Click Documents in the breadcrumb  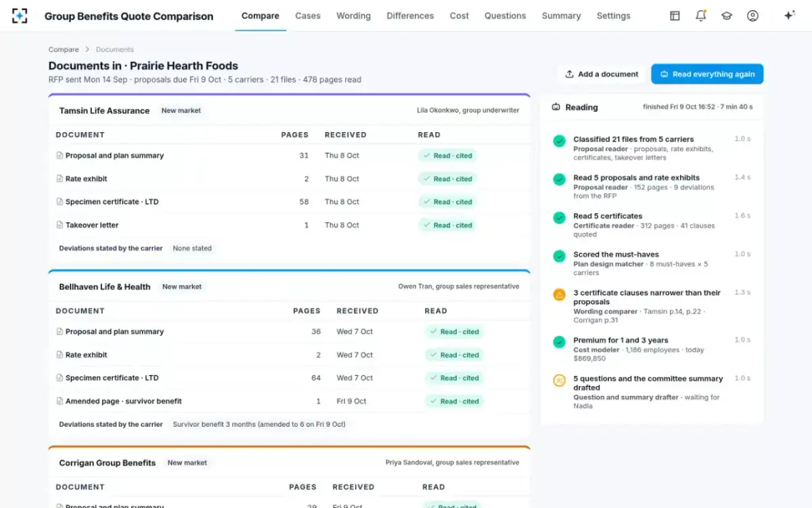coord(115,49)
